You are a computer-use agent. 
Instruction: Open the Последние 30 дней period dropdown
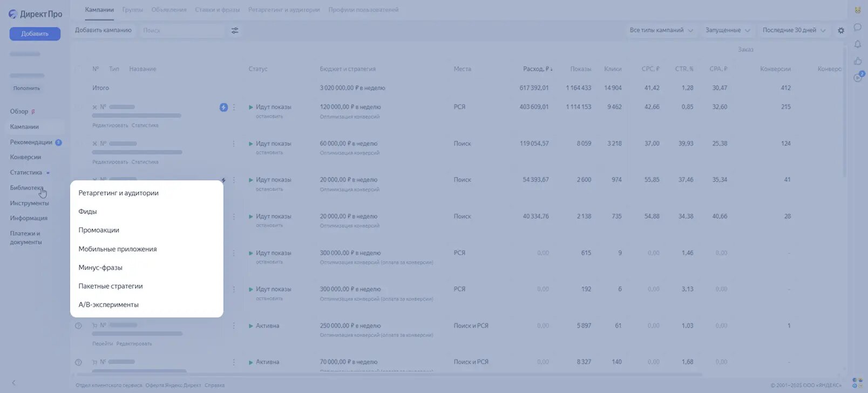(794, 30)
